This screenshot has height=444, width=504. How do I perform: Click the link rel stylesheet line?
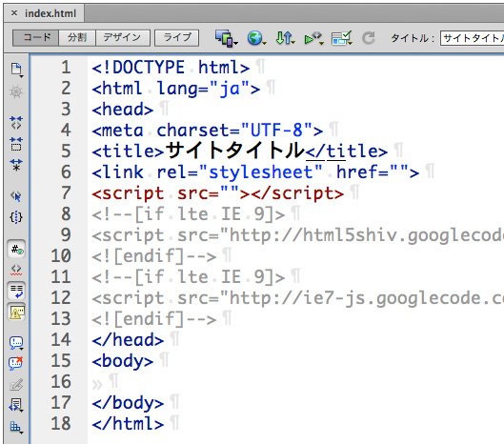click(x=255, y=172)
